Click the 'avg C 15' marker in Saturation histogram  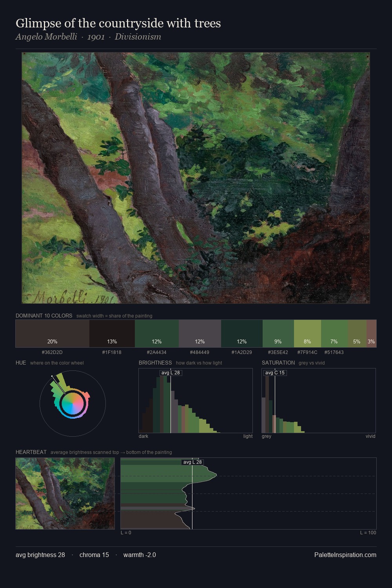point(275,372)
